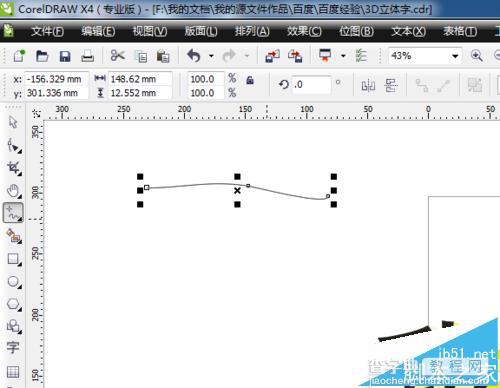Image resolution: width=500 pixels, height=388 pixels.
Task: Select the Ellipse tool
Action: click(x=14, y=282)
